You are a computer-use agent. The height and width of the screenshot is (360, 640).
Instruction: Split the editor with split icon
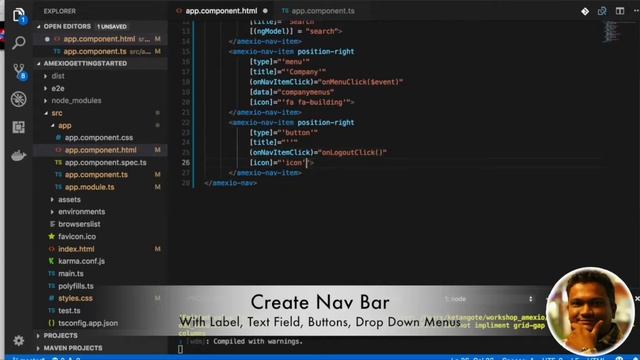[x=620, y=11]
